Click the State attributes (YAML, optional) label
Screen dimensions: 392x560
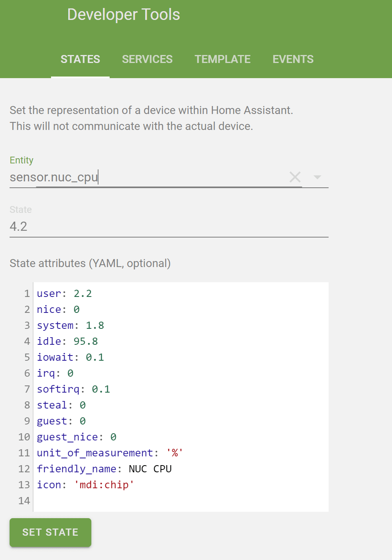point(90,263)
